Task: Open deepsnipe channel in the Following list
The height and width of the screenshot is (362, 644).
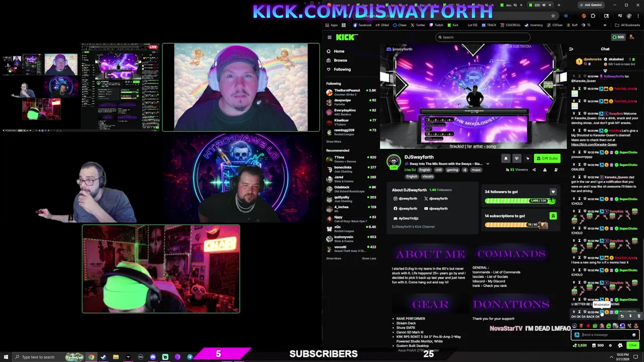Action: (351, 102)
